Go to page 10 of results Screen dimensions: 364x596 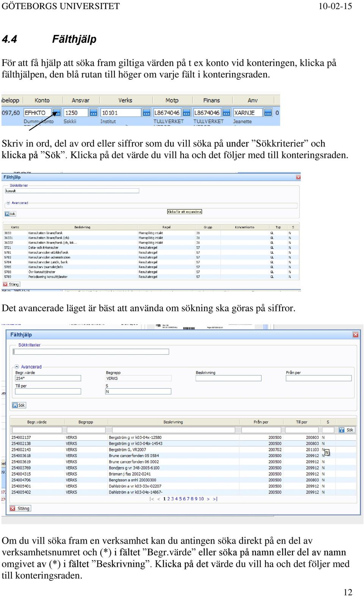point(201,499)
